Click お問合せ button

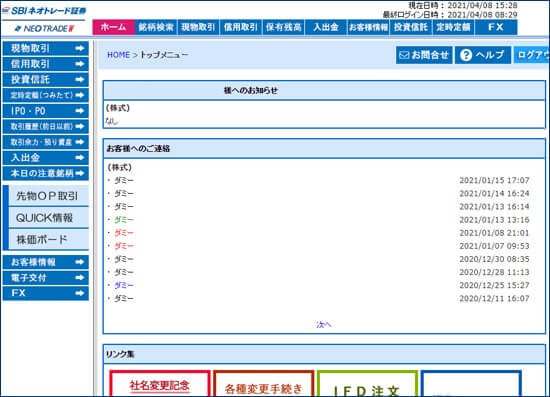click(x=424, y=55)
